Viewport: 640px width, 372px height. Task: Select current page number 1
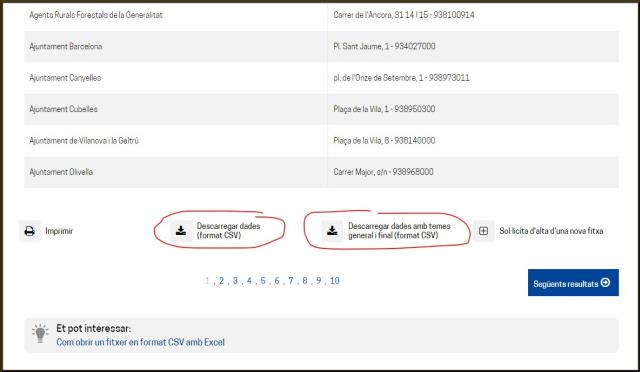pyautogui.click(x=207, y=281)
